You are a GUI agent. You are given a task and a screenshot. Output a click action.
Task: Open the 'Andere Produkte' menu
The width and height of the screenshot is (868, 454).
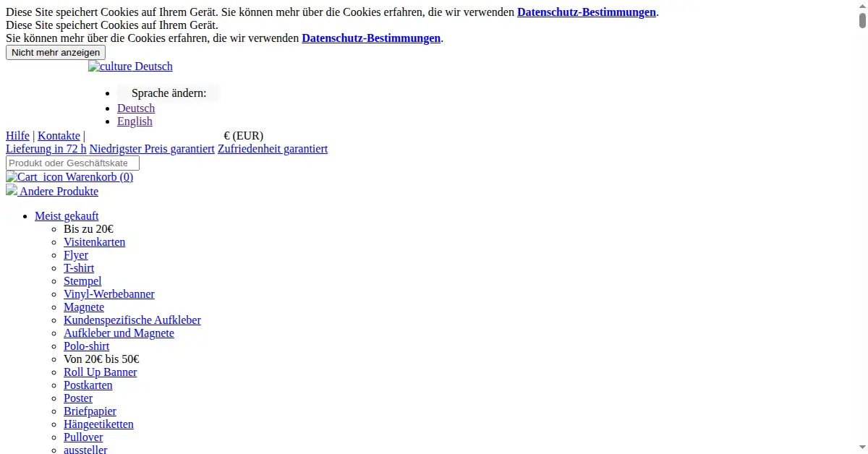pos(59,192)
